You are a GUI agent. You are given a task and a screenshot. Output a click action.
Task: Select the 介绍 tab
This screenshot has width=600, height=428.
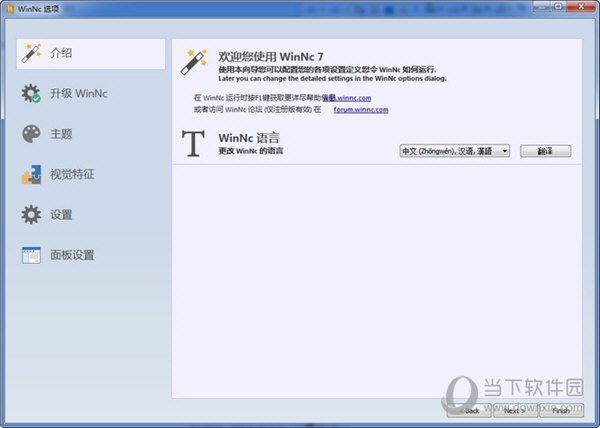tap(91, 54)
